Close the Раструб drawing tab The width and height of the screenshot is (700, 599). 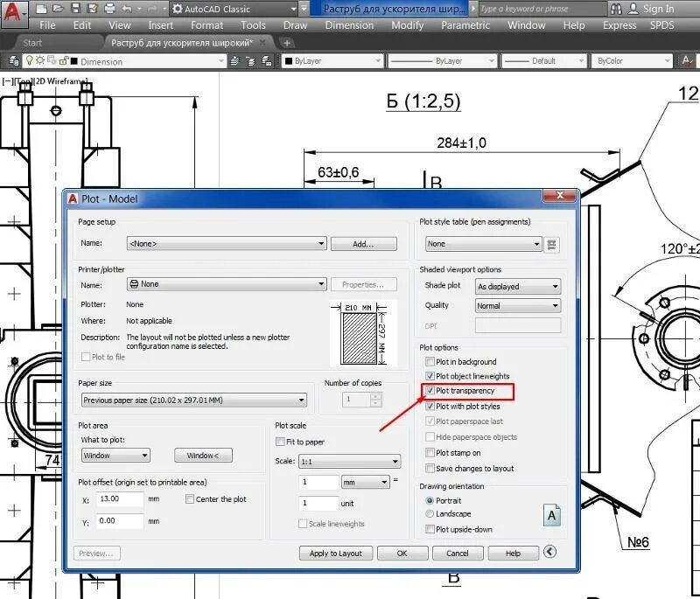262,42
